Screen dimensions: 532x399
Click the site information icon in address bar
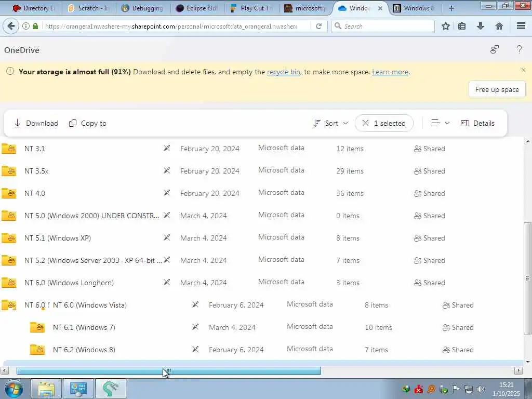(x=26, y=26)
